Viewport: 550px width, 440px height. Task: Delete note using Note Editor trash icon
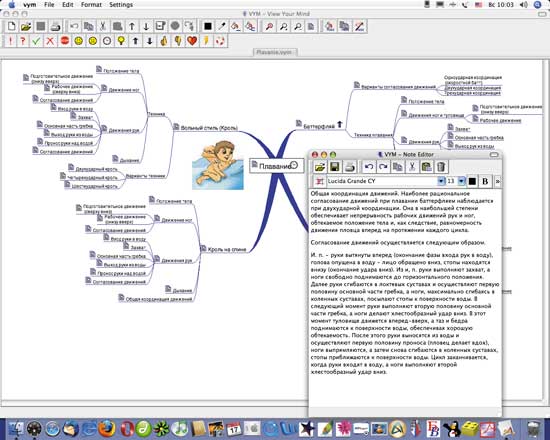(441, 167)
